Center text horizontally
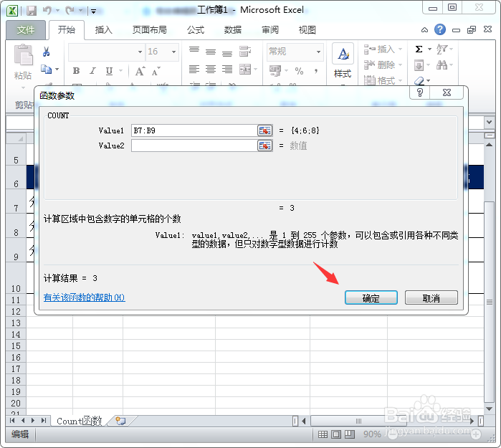This screenshot has width=501, height=448. [x=211, y=69]
